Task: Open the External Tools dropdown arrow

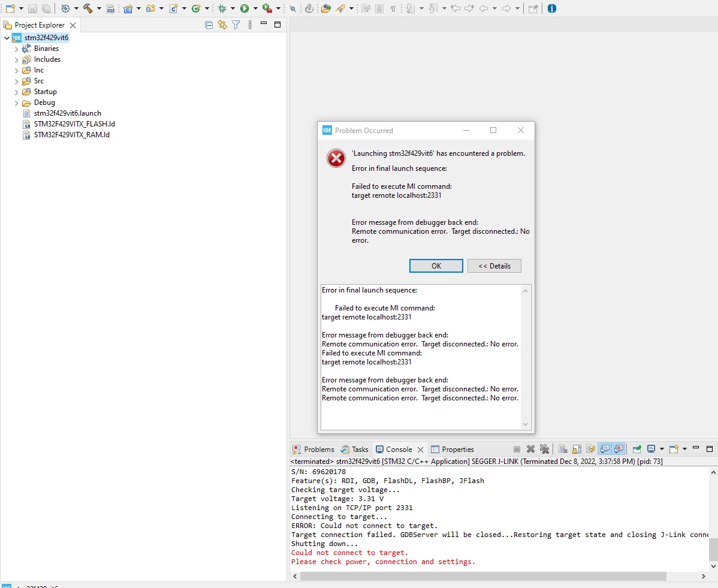Action: [x=278, y=8]
